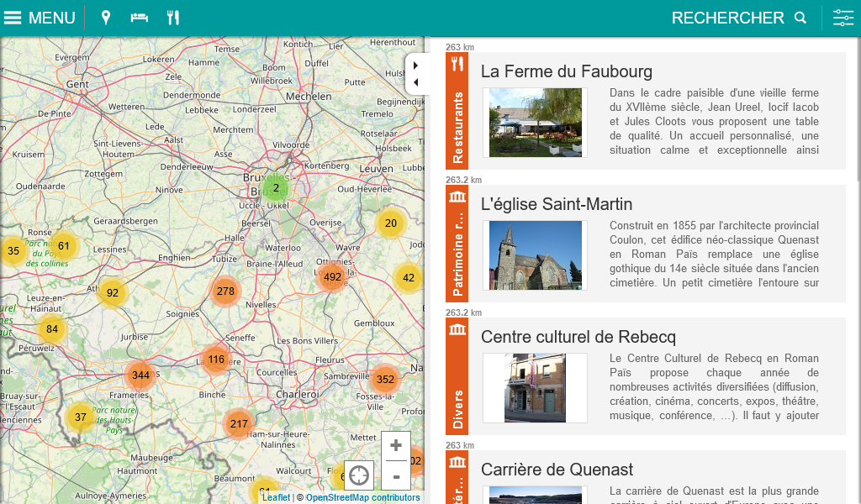Viewport: 861px width, 504px height.
Task: Select L'église Saint-Martin description text
Action: pyautogui.click(x=714, y=254)
